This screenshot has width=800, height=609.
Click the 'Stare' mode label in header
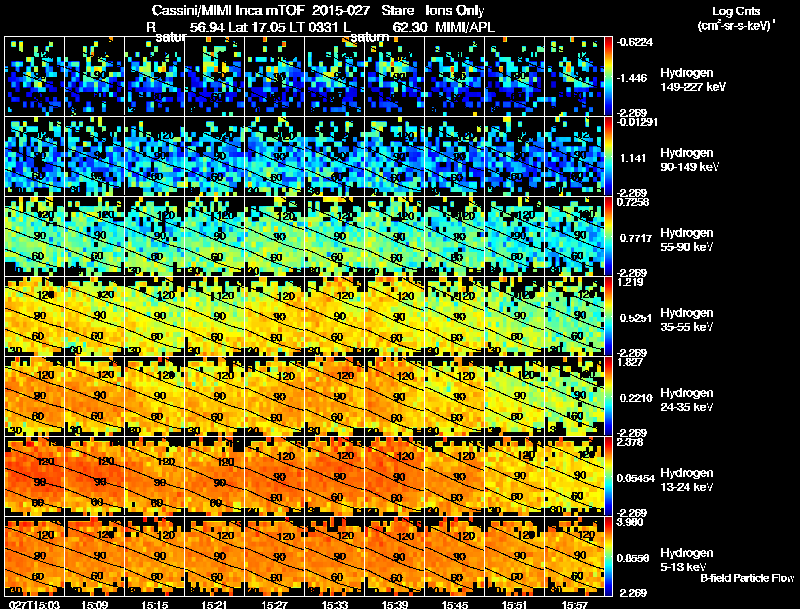[397, 11]
